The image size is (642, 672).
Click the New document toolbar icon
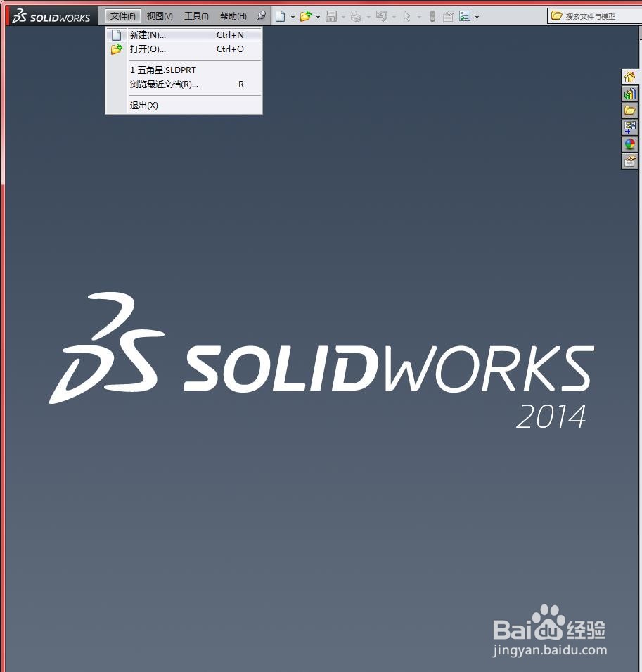tap(280, 16)
